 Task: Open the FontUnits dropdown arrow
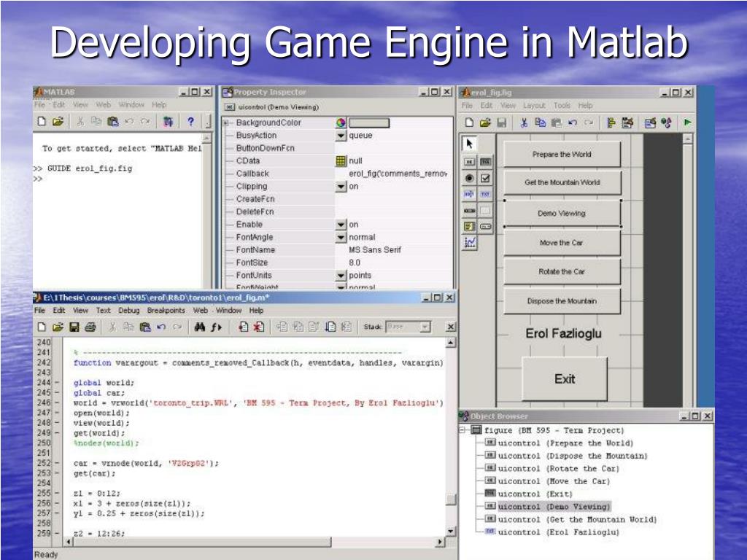tap(341, 276)
